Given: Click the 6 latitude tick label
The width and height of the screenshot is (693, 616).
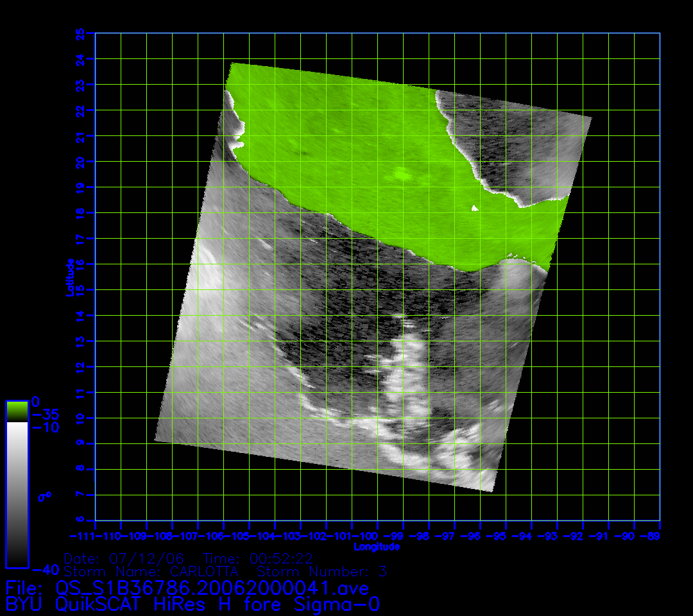Looking at the screenshot, I should [x=81, y=520].
